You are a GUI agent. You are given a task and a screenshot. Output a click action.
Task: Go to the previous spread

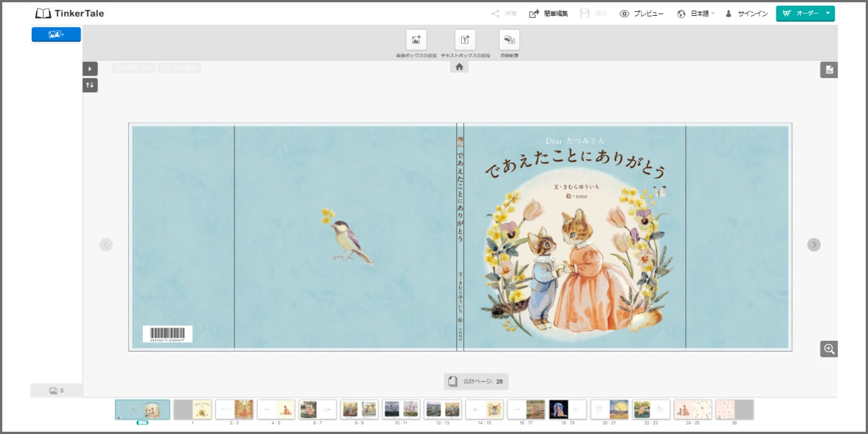pyautogui.click(x=106, y=245)
